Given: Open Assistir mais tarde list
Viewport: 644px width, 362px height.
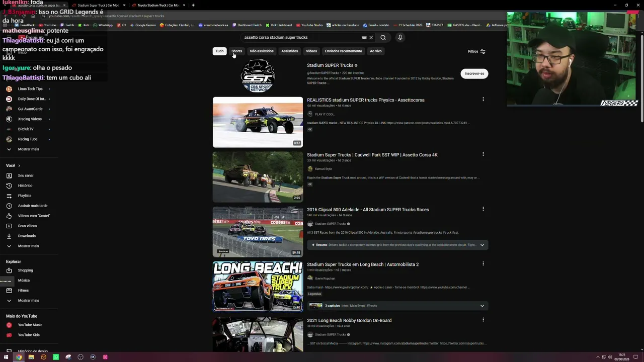Looking at the screenshot, I should coord(33,206).
